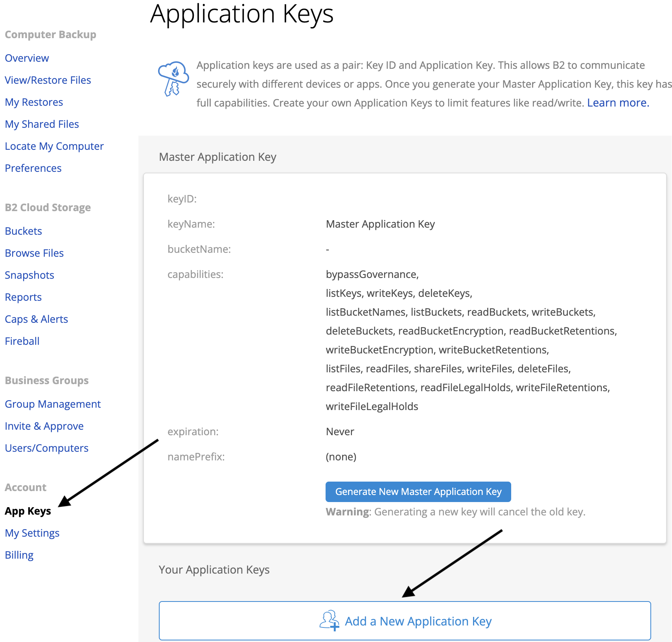Image resolution: width=672 pixels, height=642 pixels.
Task: Open the Snapshots page
Action: (x=29, y=275)
